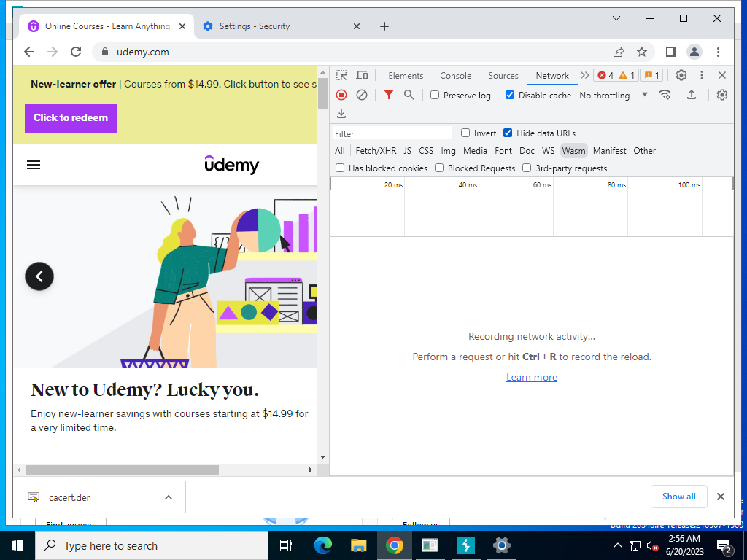
Task: Uncheck Hide data URLs
Action: point(508,133)
